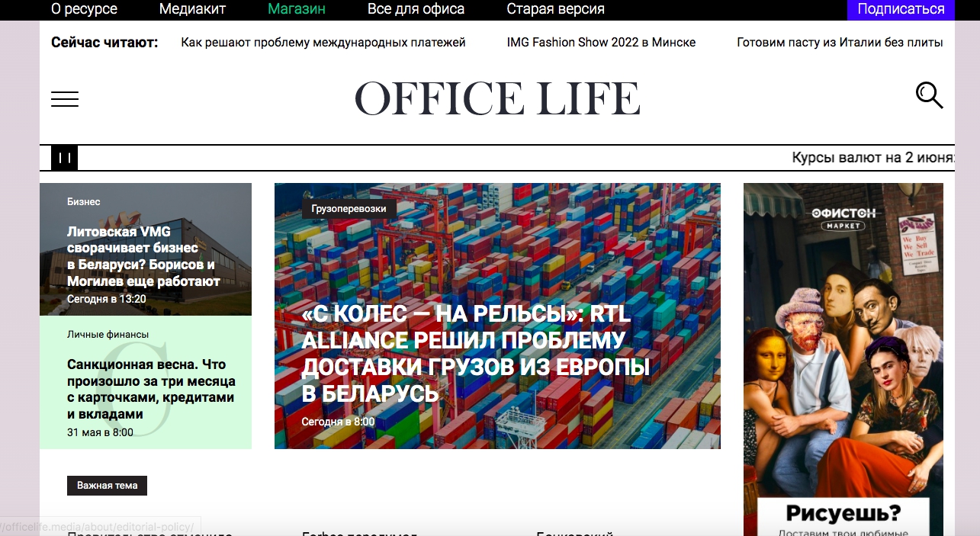Open the «Санкционная весна» article
Screen dimensions: 980x536
point(151,389)
